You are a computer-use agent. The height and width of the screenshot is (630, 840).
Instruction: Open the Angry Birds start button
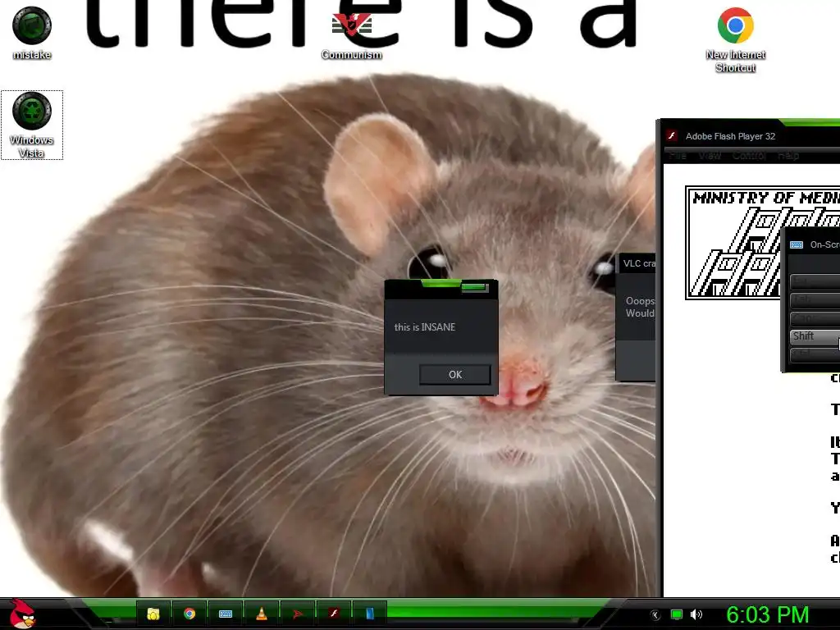pyautogui.click(x=22, y=614)
